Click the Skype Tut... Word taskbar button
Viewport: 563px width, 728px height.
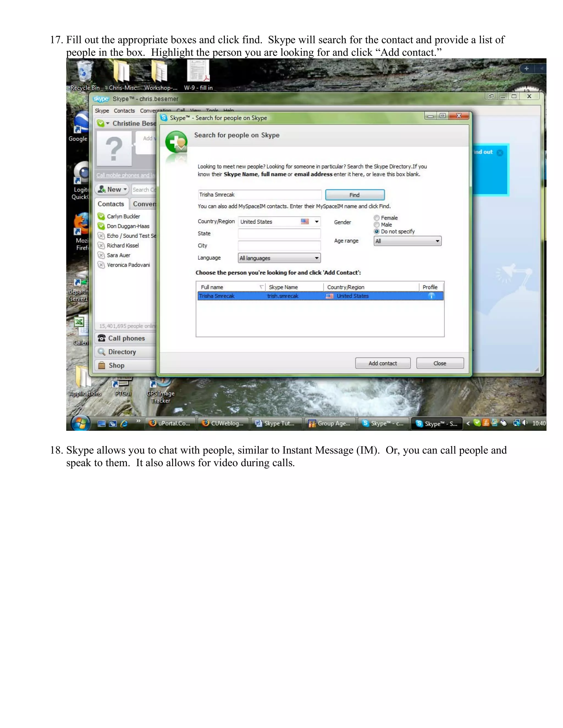coord(277,423)
